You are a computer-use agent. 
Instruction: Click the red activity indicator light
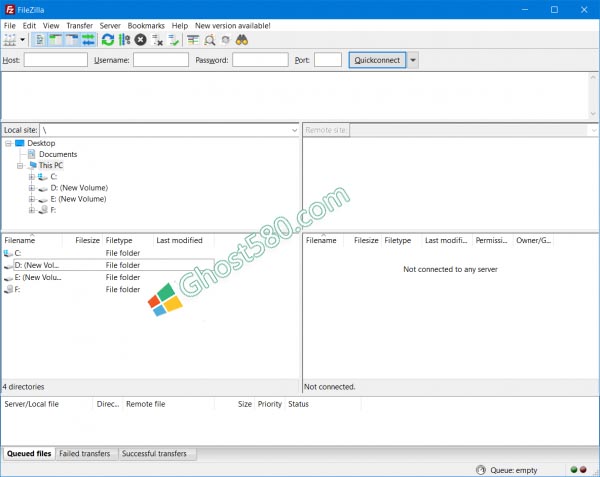click(x=583, y=469)
